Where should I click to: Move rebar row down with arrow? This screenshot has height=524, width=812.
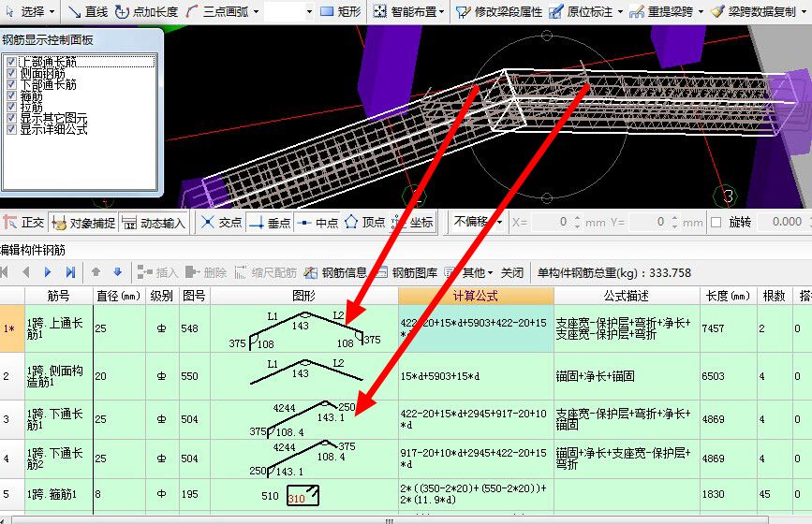click(x=118, y=272)
